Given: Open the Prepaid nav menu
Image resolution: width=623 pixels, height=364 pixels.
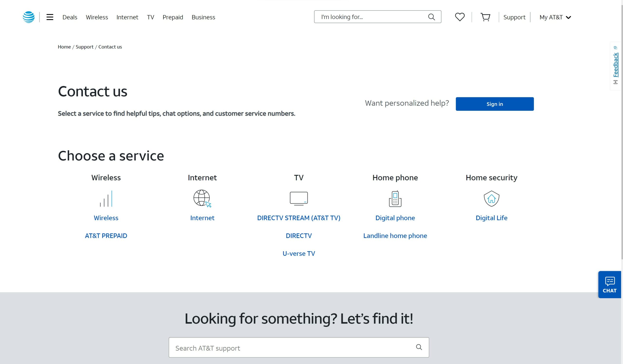Looking at the screenshot, I should 173,17.
